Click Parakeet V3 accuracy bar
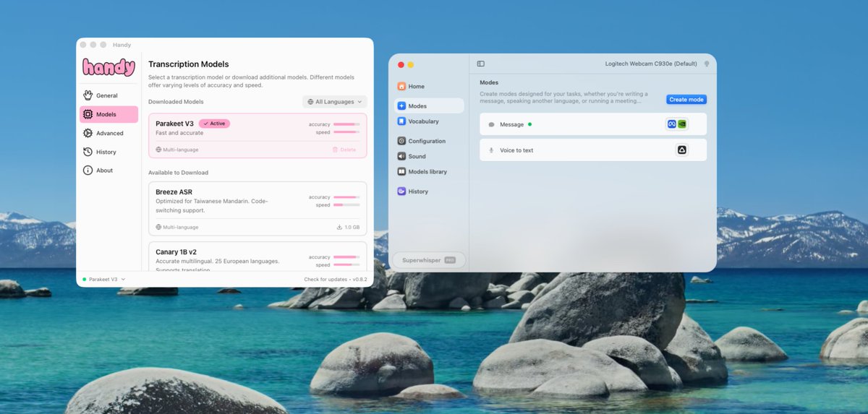 [346, 124]
